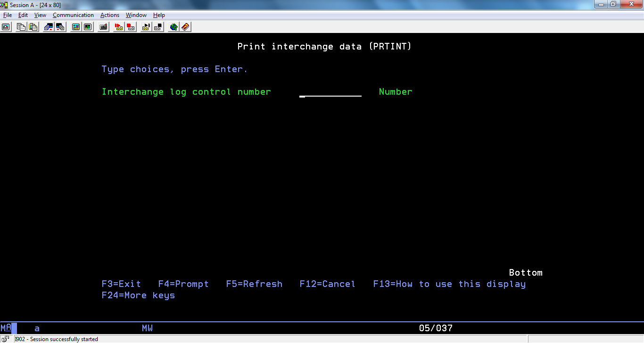The height and width of the screenshot is (343, 644).
Task: Click the 'Bottom' indicator text
Action: pyautogui.click(x=526, y=273)
